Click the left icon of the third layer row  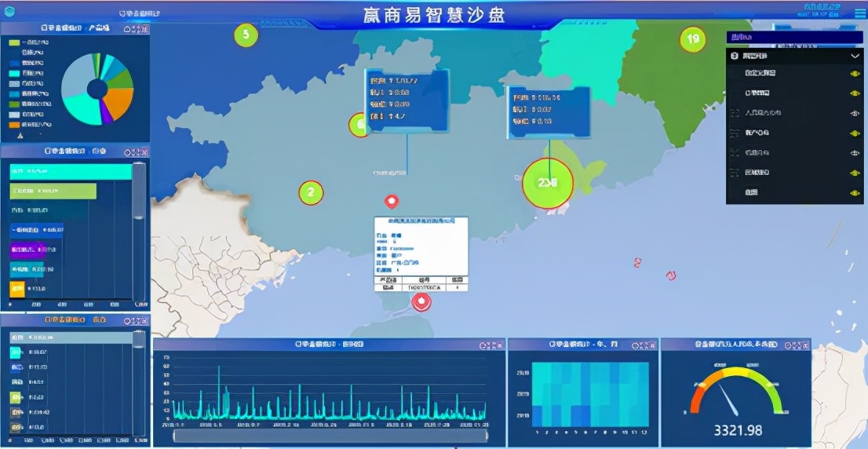click(x=735, y=113)
